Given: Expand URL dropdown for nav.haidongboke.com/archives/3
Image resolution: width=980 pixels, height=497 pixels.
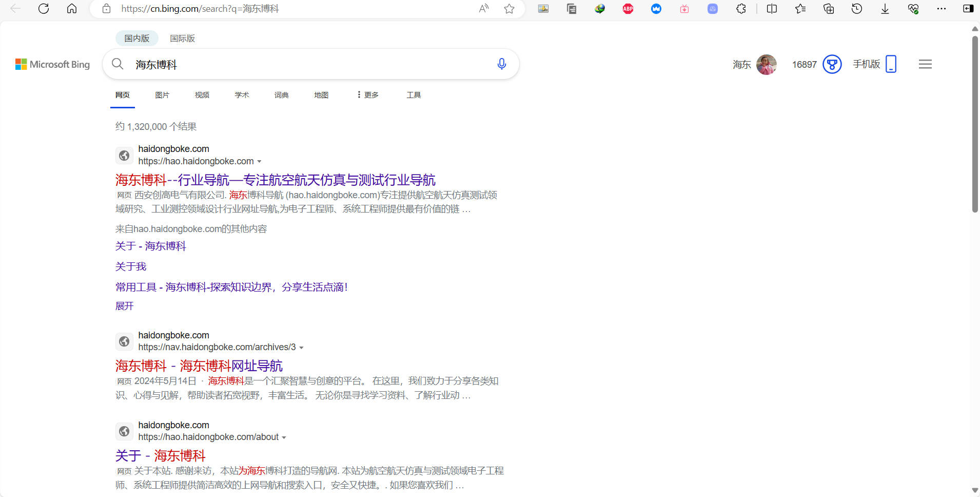Looking at the screenshot, I should [301, 348].
